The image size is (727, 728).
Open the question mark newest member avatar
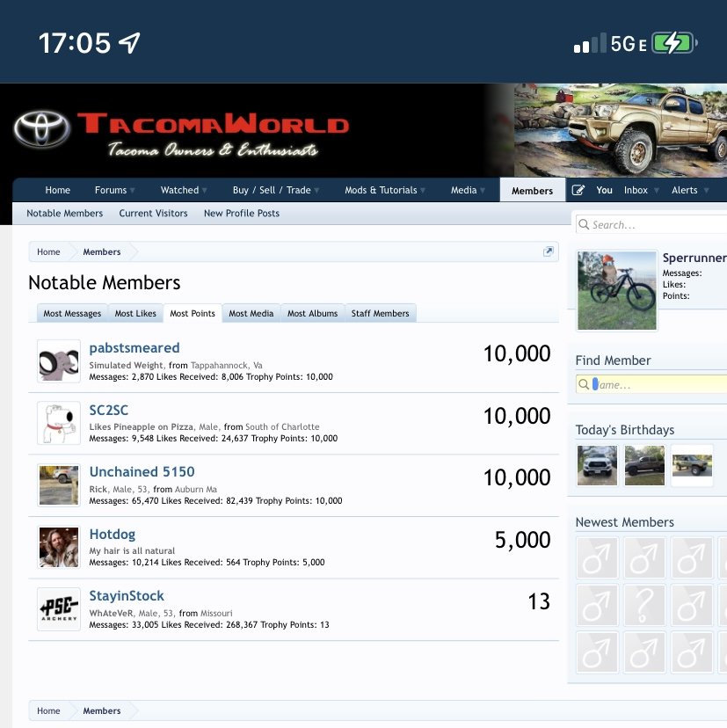tap(644, 605)
